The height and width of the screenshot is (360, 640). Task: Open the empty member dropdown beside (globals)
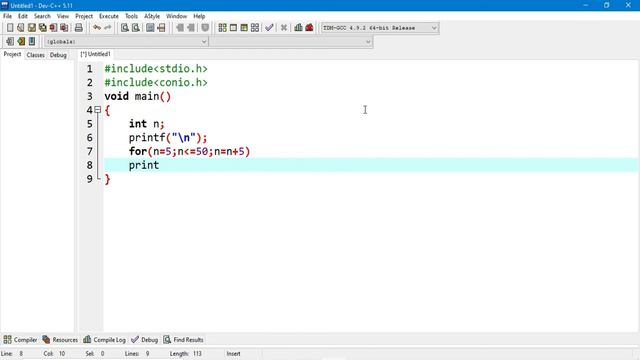(291, 42)
